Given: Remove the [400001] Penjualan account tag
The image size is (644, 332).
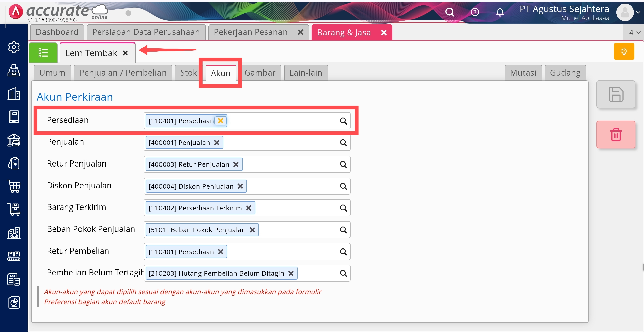Looking at the screenshot, I should pyautogui.click(x=217, y=143).
